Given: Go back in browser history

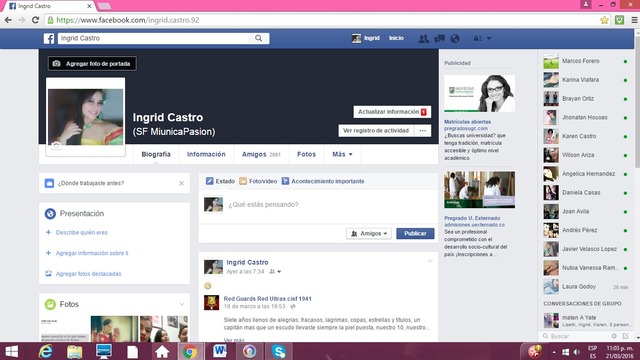Looking at the screenshot, I should click(8, 20).
